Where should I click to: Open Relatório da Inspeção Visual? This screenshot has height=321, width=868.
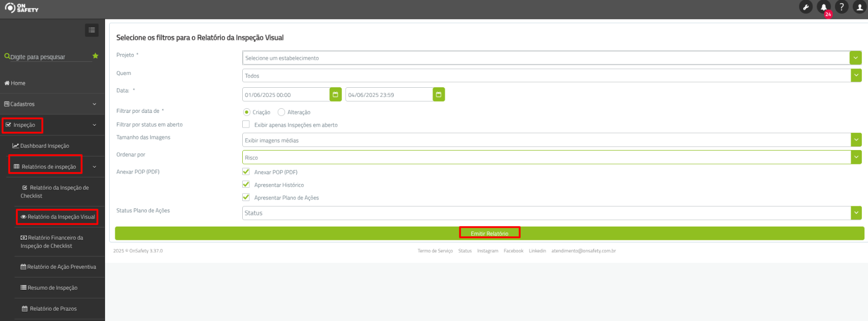[57, 217]
